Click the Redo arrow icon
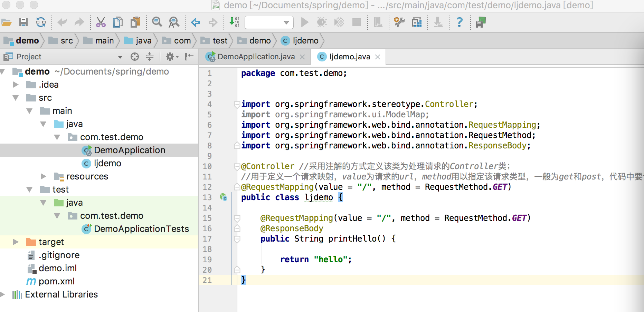 (x=79, y=22)
